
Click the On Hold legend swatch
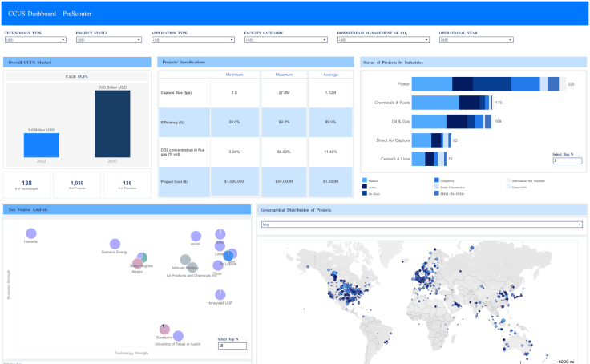(365, 193)
